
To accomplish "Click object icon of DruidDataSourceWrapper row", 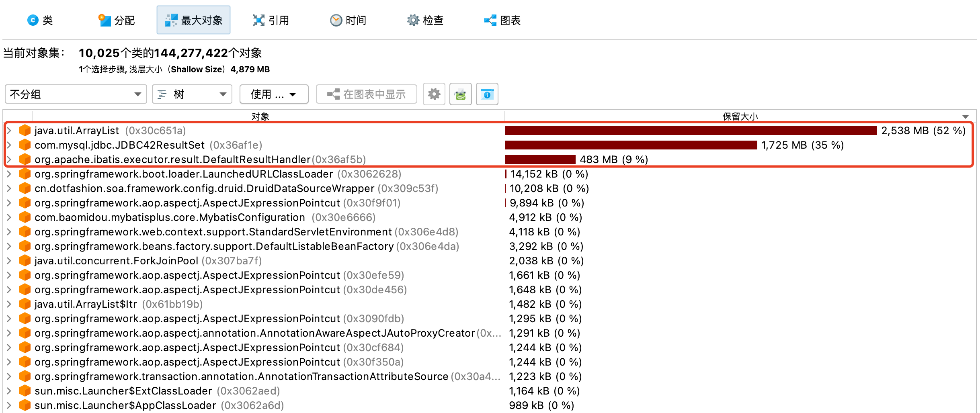I will click(25, 188).
